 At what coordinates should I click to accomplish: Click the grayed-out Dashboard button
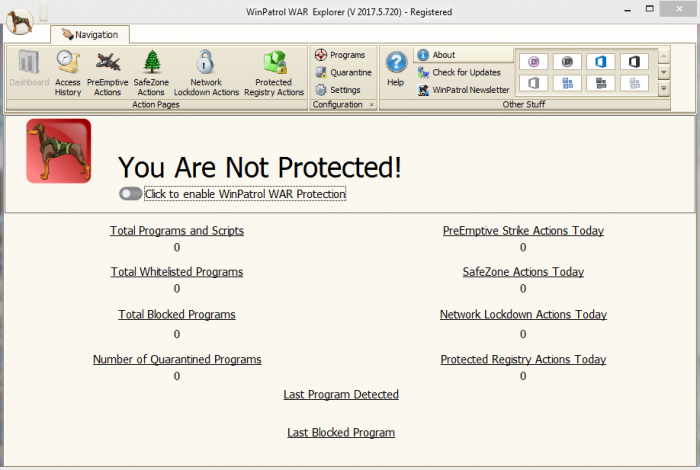(x=29, y=69)
